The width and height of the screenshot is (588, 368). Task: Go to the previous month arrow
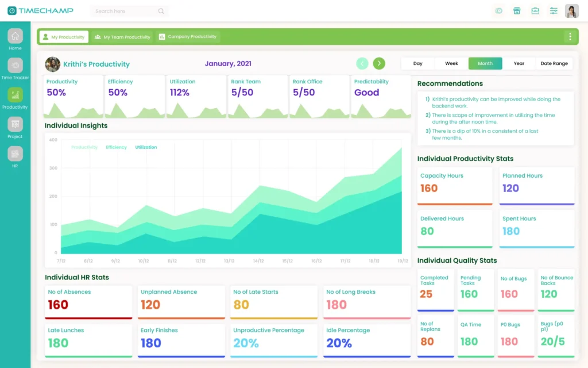pos(362,63)
